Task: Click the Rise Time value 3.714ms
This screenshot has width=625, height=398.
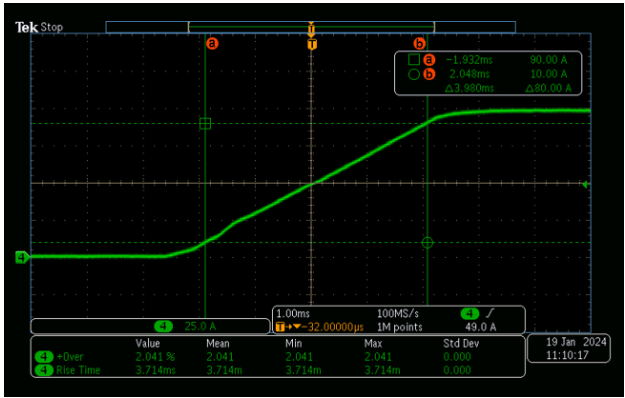Action: (x=156, y=371)
